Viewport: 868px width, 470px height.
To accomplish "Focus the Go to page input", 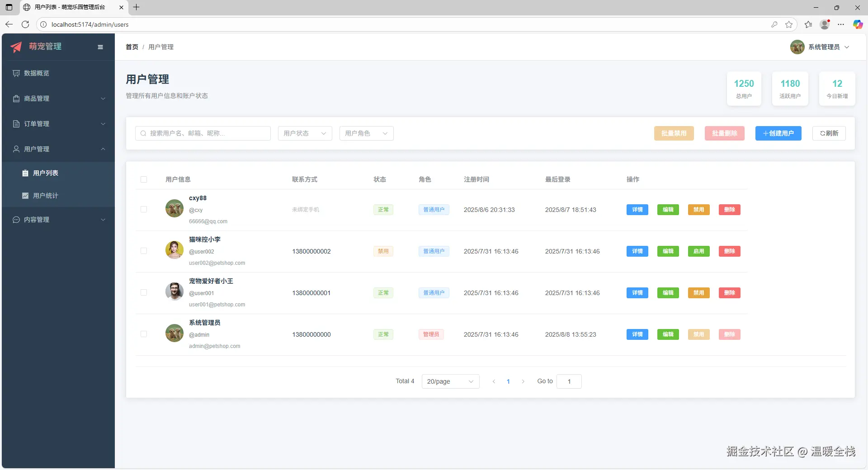I will pyautogui.click(x=569, y=381).
